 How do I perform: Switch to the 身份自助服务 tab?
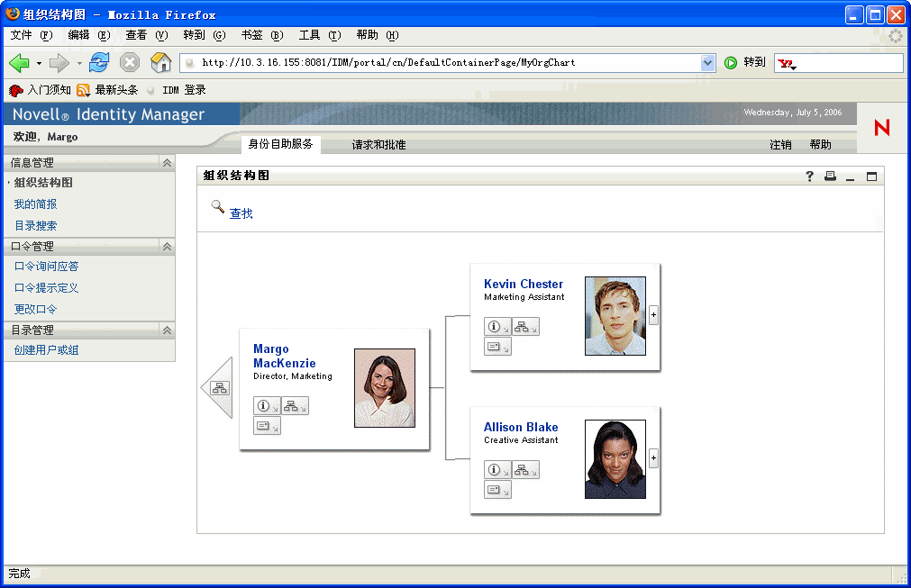pos(280,144)
